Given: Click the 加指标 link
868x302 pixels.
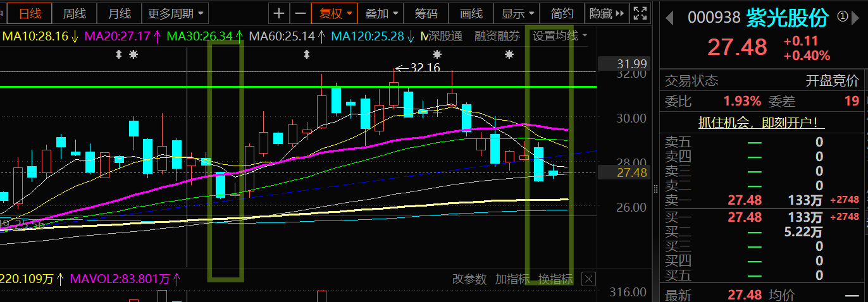Looking at the screenshot, I should (x=512, y=279).
